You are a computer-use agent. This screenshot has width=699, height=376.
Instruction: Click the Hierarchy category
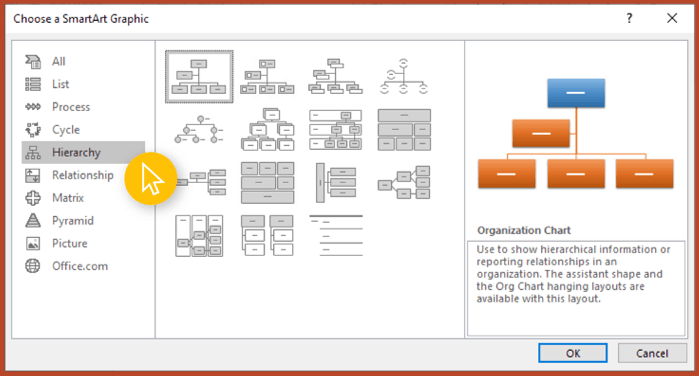(x=83, y=153)
